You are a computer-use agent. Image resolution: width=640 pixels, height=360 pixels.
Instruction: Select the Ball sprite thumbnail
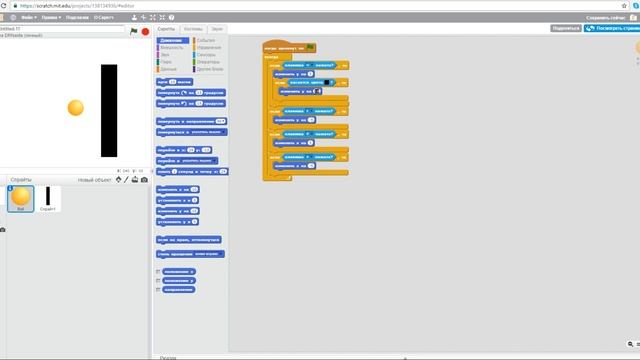20,199
